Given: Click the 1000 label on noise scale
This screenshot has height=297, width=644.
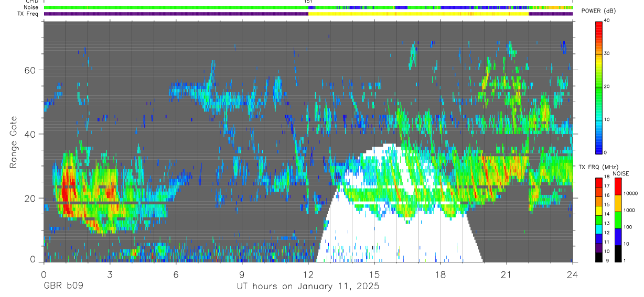Looking at the screenshot, I should point(629,211).
